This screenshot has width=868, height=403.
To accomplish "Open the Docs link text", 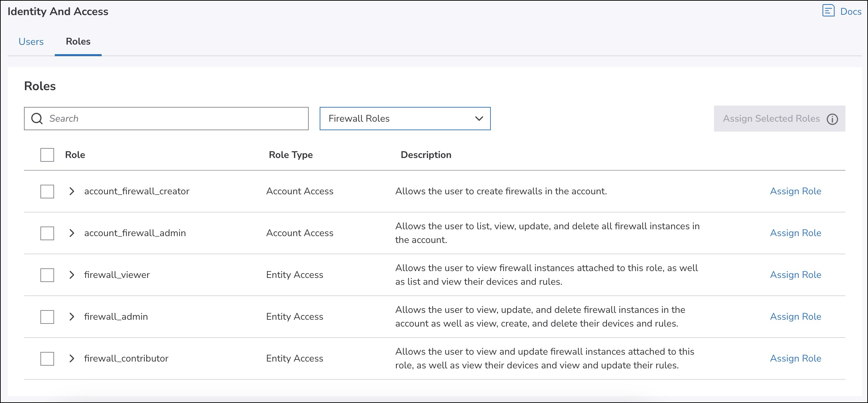I will 851,12.
